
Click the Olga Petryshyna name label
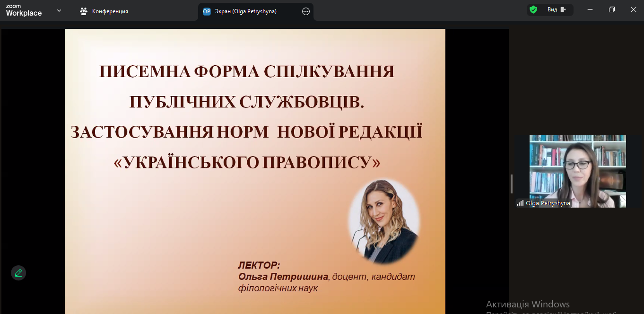[x=548, y=203]
